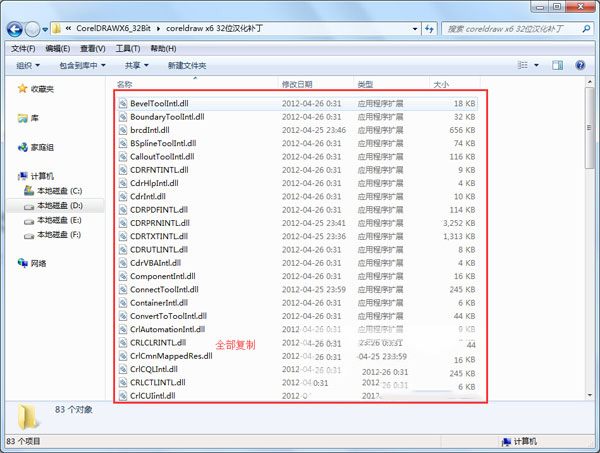Click the vertical scrollbar thumb
600x453 pixels.
[590, 128]
